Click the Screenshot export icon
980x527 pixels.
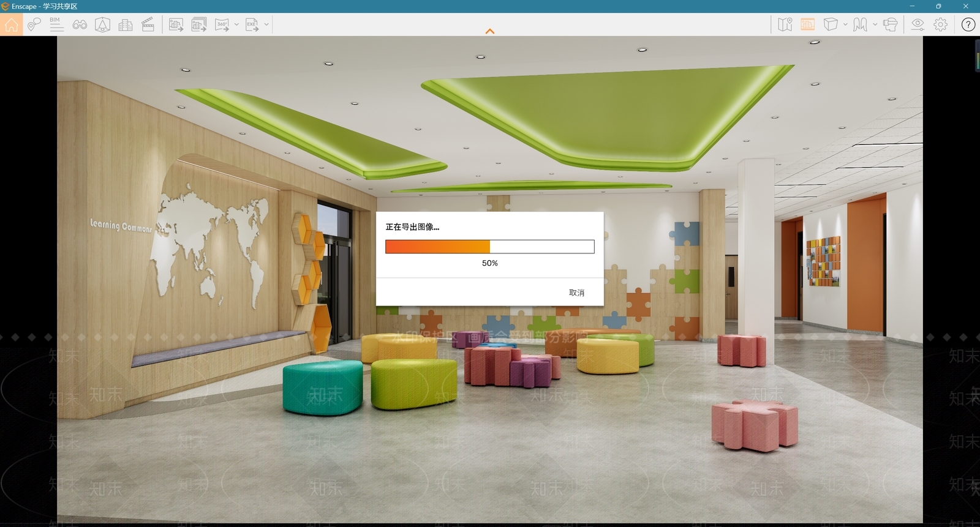coord(176,24)
